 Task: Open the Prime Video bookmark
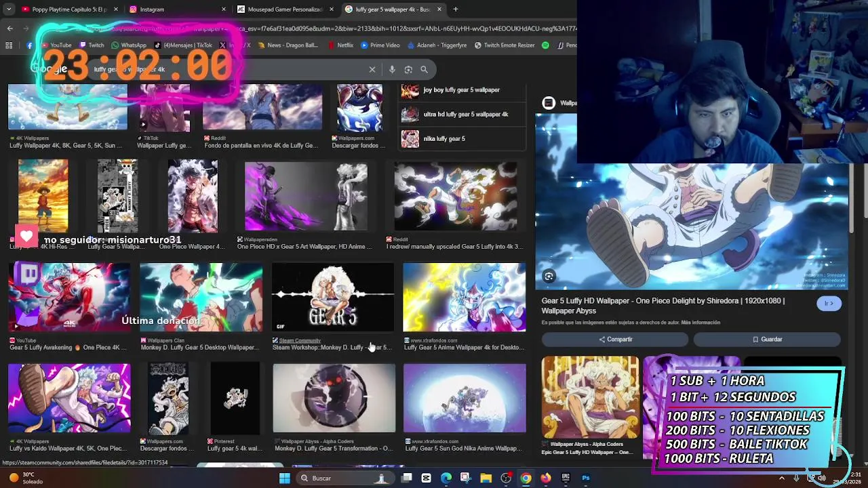pyautogui.click(x=380, y=45)
